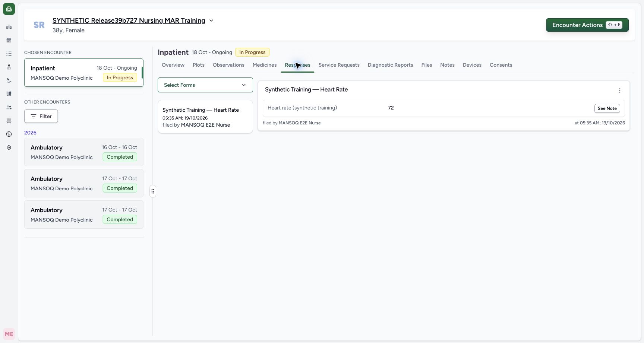The width and height of the screenshot is (644, 343).
Task: Open patient name link SYNTHETIC Release39b727
Action: coord(129,20)
